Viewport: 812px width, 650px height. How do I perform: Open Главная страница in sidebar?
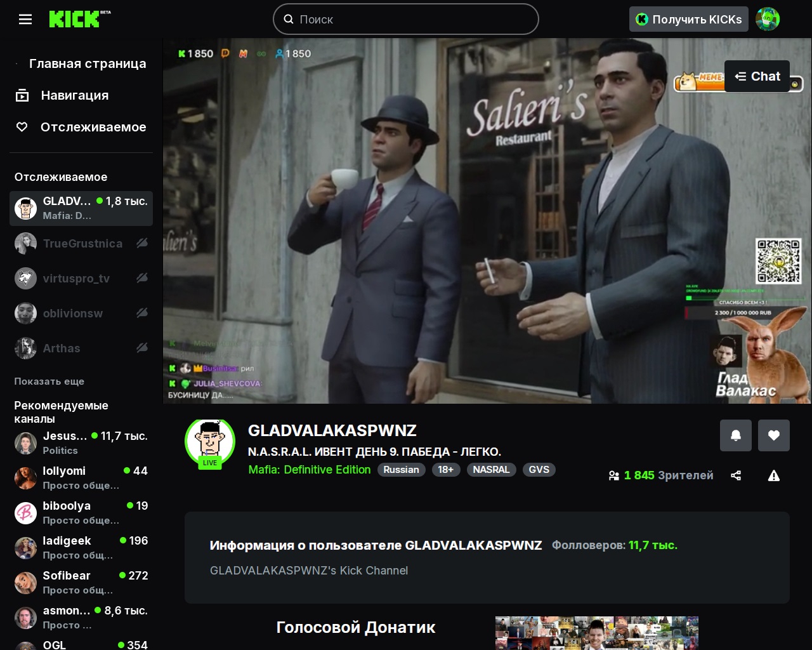pyautogui.click(x=81, y=63)
